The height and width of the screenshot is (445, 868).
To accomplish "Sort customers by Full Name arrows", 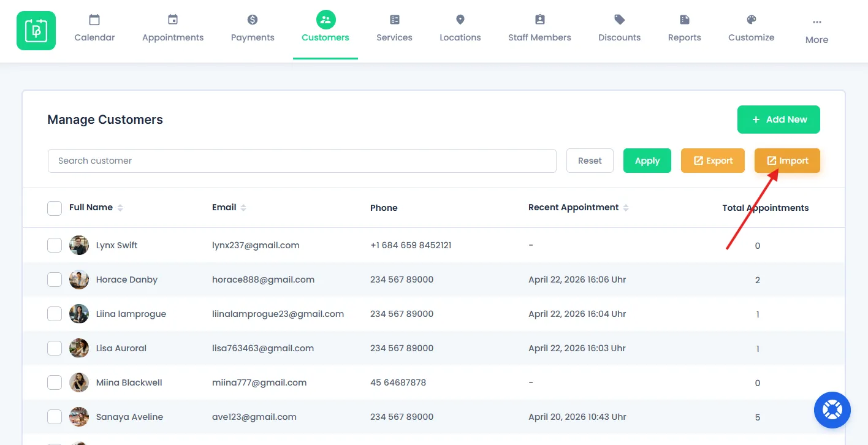I will 120,208.
